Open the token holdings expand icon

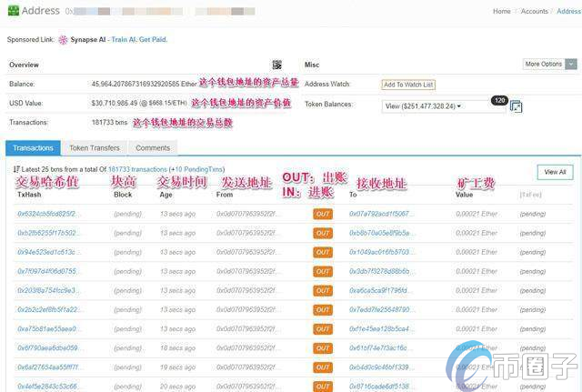click(x=517, y=106)
